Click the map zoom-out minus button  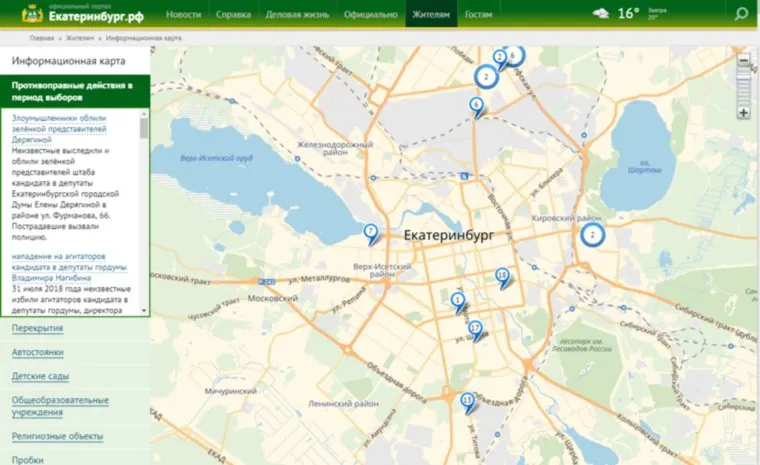click(743, 61)
